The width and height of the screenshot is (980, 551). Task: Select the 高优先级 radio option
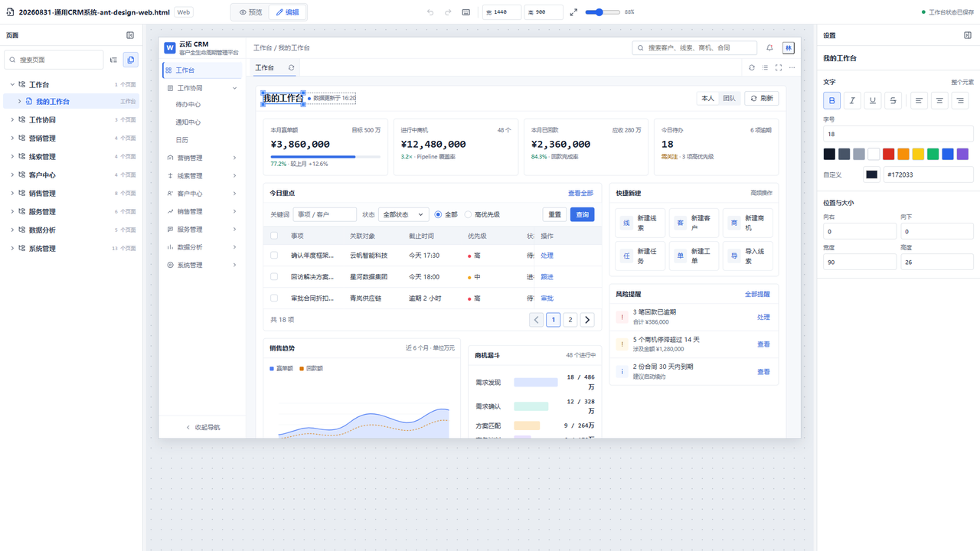(x=469, y=215)
